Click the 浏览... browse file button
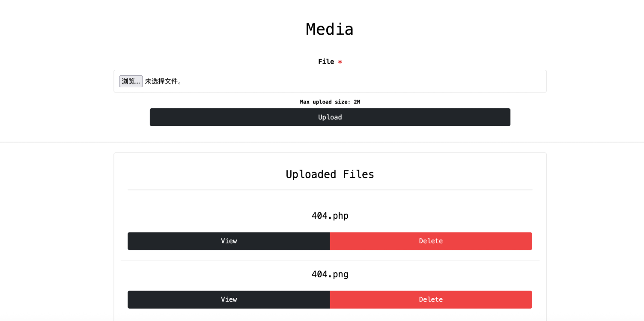Viewport: 644px width, 321px height. tap(131, 81)
